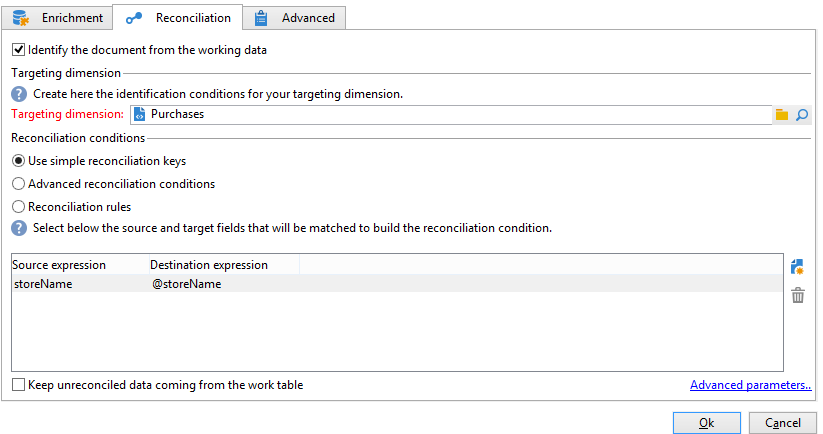Select Use simple reconciliation keys option
This screenshot has width=823, height=434.
click(18, 161)
